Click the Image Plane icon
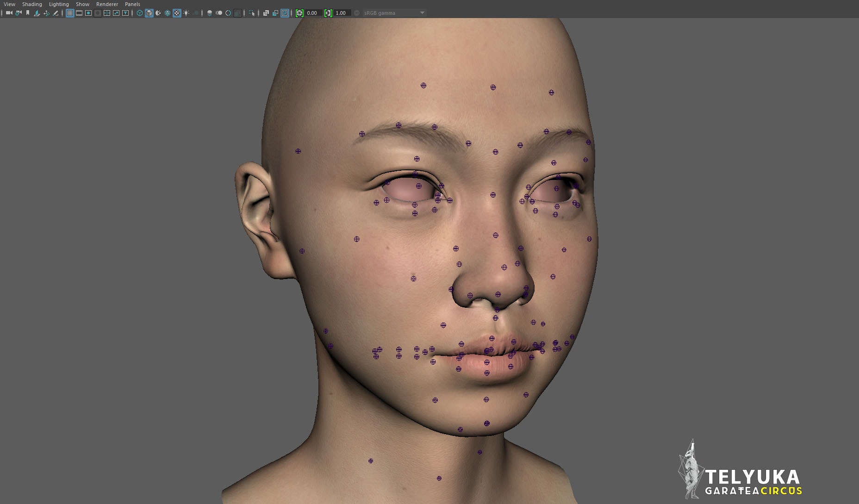The image size is (859, 504). pos(37,13)
